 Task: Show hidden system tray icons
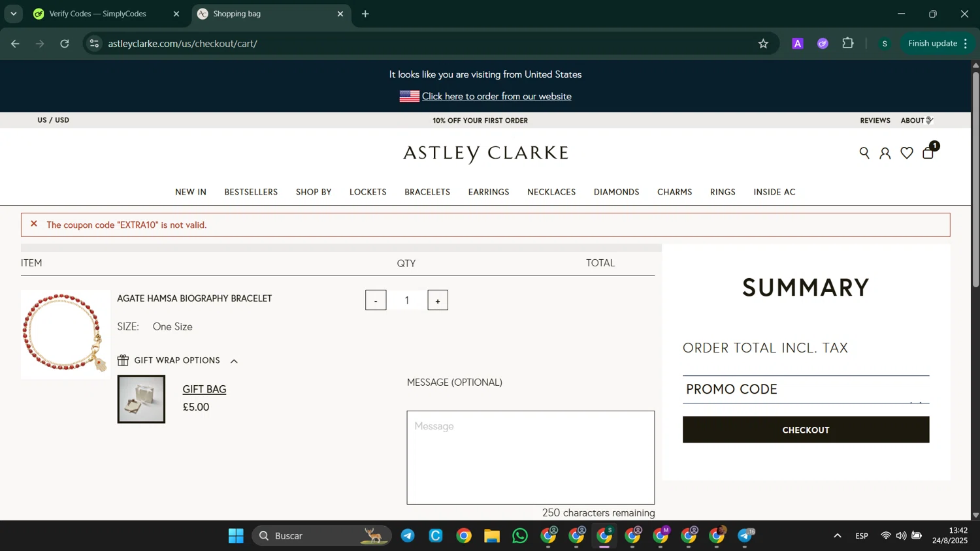[x=838, y=536]
